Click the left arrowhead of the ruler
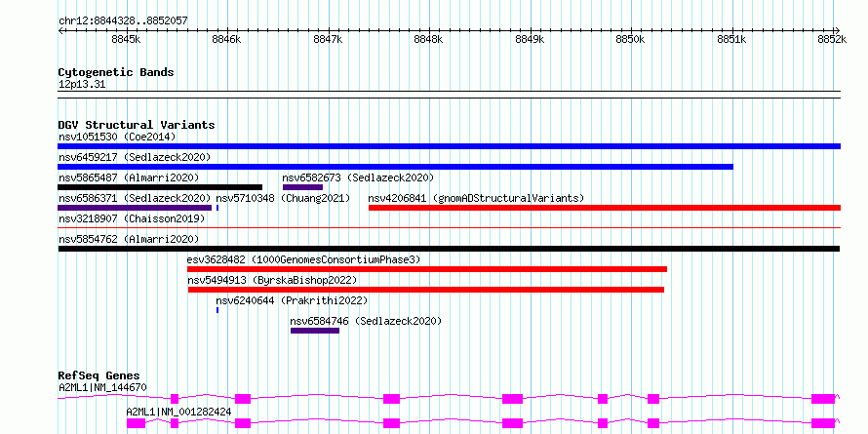This screenshot has width=868, height=434. pos(60,30)
